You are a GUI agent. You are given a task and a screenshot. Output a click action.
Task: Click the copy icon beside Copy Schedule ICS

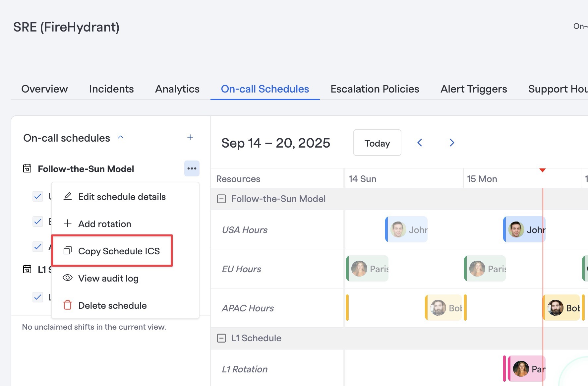click(68, 251)
